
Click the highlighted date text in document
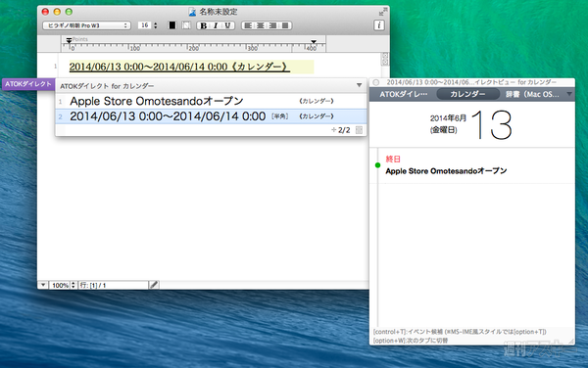pos(179,67)
